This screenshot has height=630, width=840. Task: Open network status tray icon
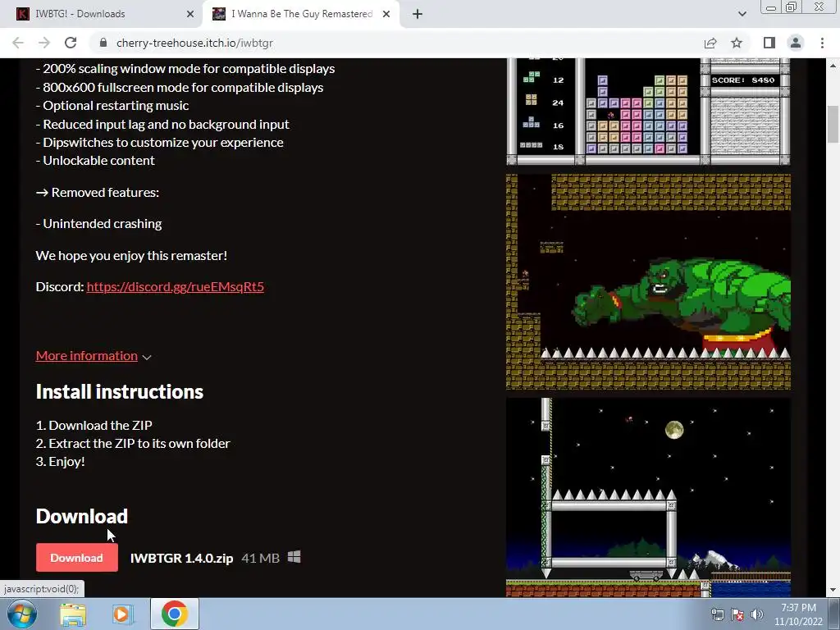717,614
